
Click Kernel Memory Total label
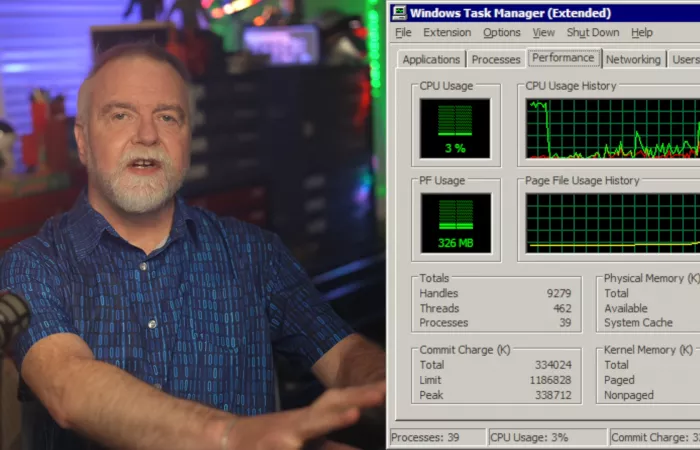(x=617, y=365)
